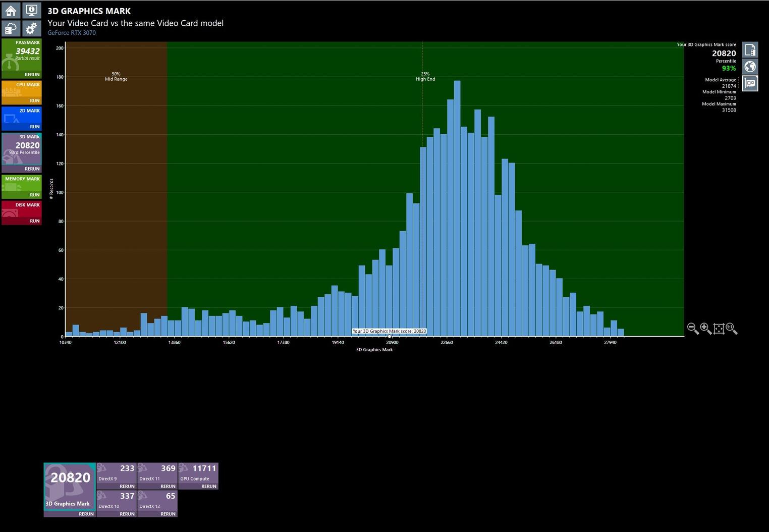769x532 pixels.
Task: Click RUN on the CPU Mark tile
Action: tap(34, 101)
